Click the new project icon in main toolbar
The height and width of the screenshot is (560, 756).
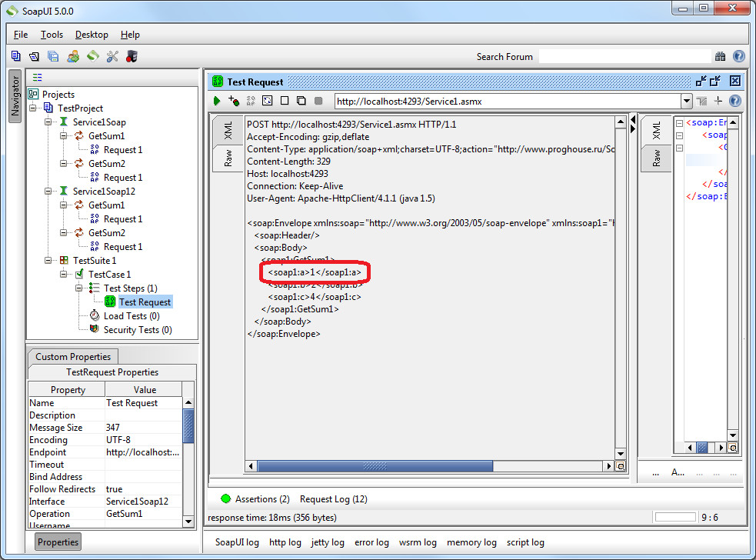click(x=16, y=56)
